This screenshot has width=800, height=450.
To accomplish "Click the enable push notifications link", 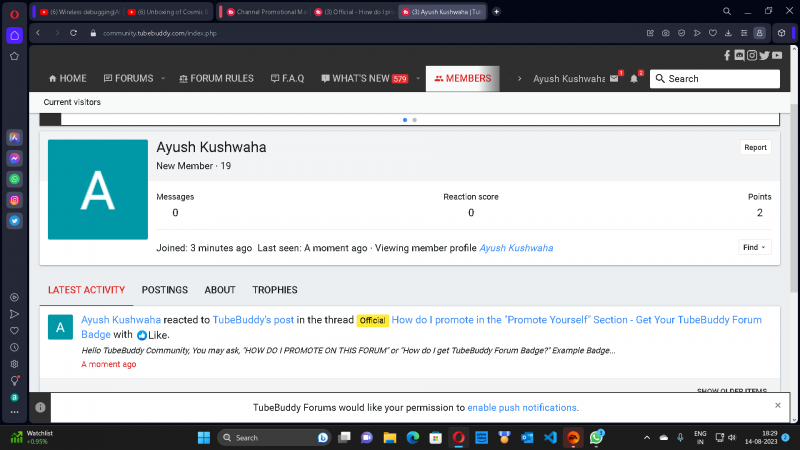I will click(x=522, y=408).
